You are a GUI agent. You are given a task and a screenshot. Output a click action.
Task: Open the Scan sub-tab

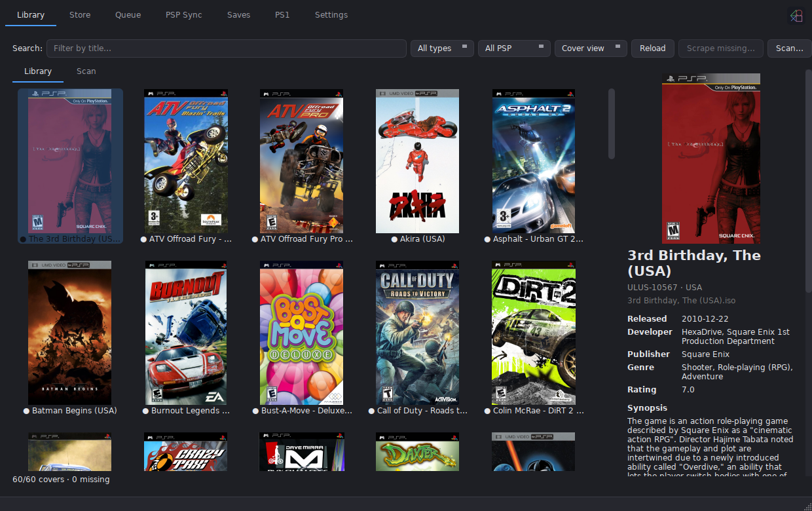pyautogui.click(x=86, y=71)
